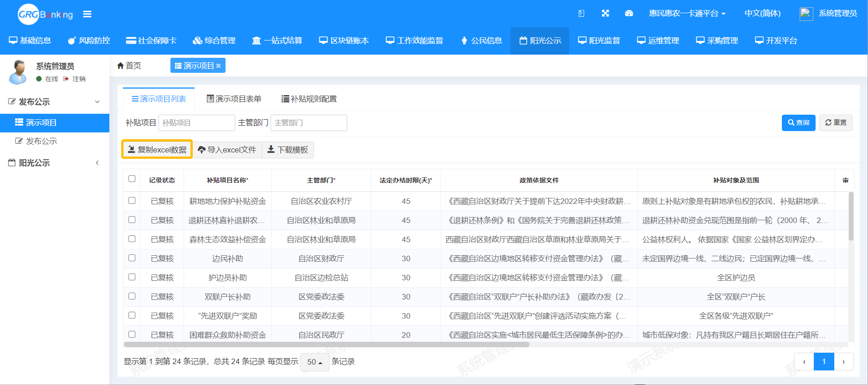Click the GRGBanking logo
Screen dimensions: 868x385
pos(45,14)
